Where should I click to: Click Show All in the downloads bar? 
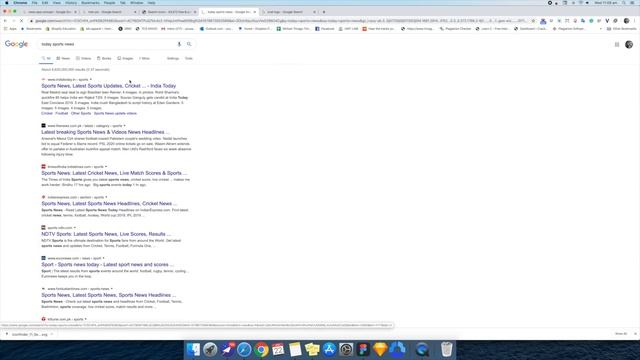pyautogui.click(x=620, y=334)
